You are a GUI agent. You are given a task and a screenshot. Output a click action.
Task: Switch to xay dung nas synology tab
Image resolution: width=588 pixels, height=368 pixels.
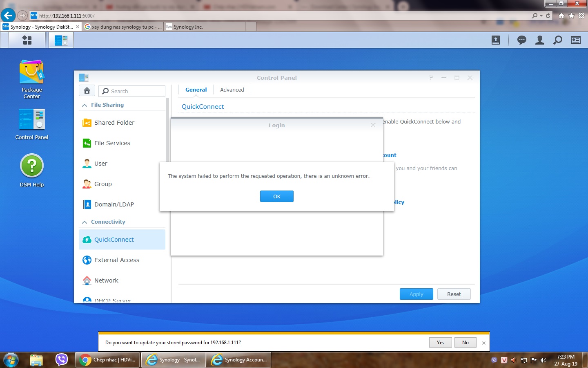coord(122,27)
